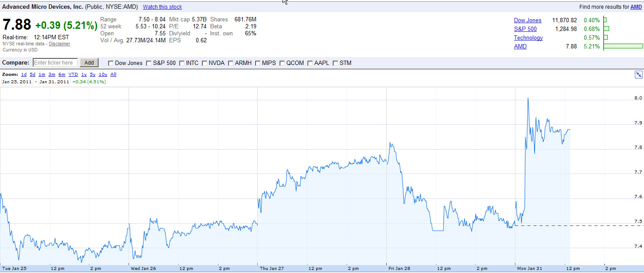
Task: Click the +0.39 (5.21%) change value
Action: 66,25
